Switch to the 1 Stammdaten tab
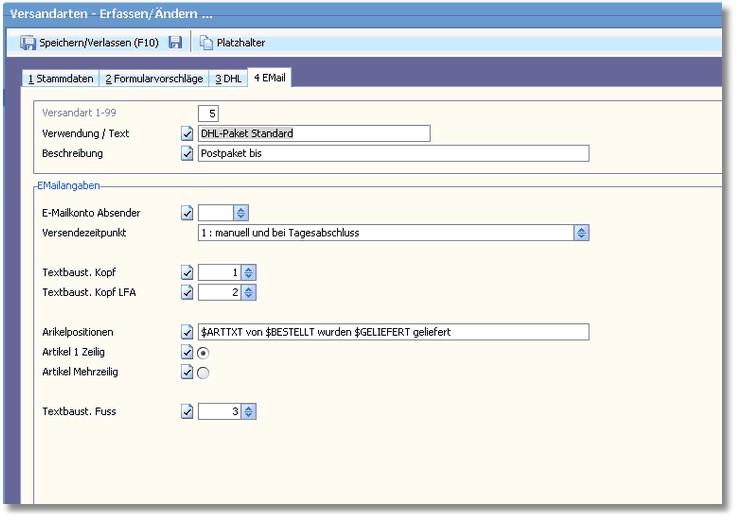Screen dimensions: 736x518 click(x=60, y=78)
